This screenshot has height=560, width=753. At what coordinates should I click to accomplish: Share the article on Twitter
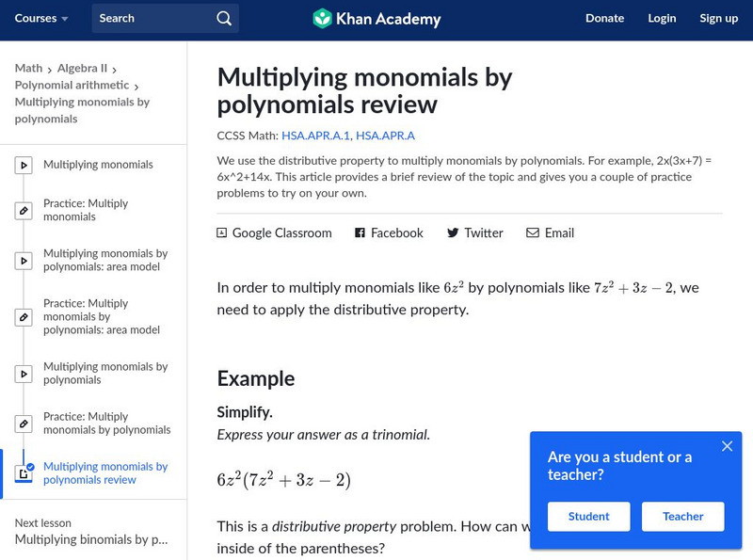click(474, 232)
